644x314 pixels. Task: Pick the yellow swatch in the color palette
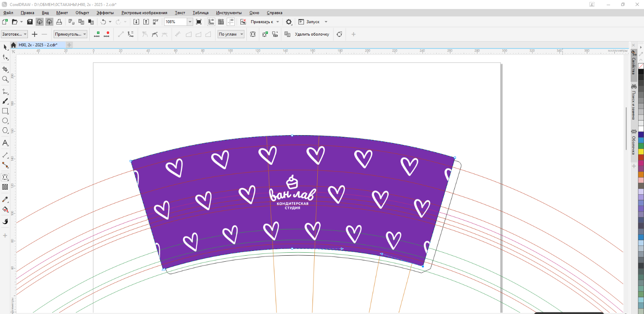(x=641, y=151)
